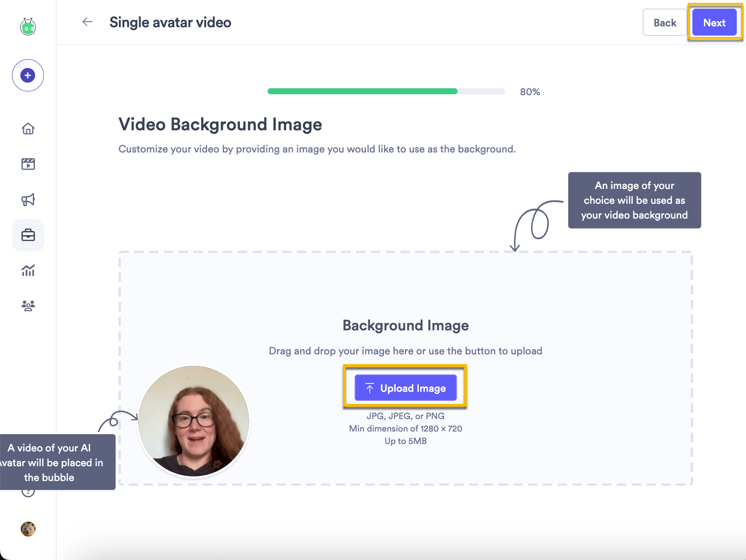Screen dimensions: 746x560
Task: Open the Analytics chart icon
Action: tap(28, 271)
